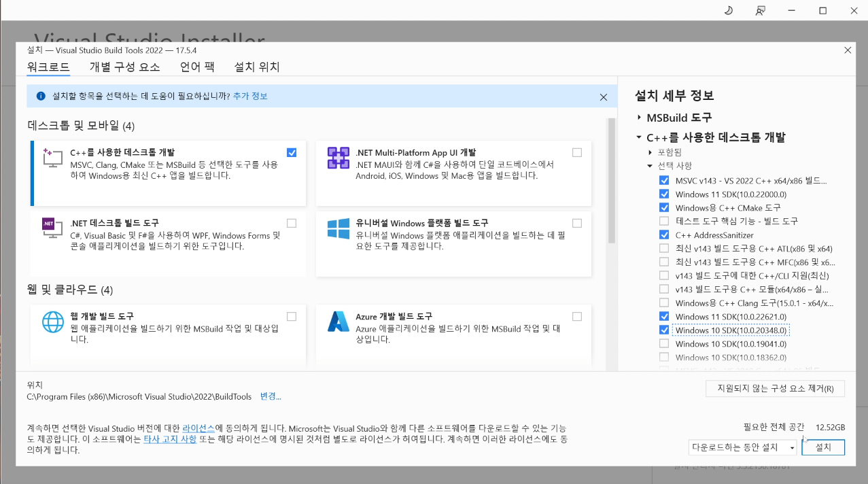Click the night mode moon icon in title bar
Image resolution: width=868 pixels, height=484 pixels.
(728, 10)
